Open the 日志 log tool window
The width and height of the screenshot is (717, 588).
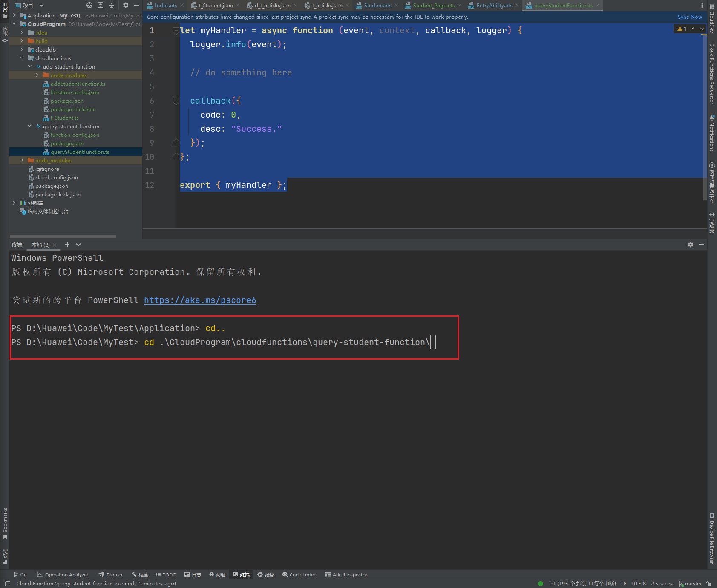tap(193, 574)
